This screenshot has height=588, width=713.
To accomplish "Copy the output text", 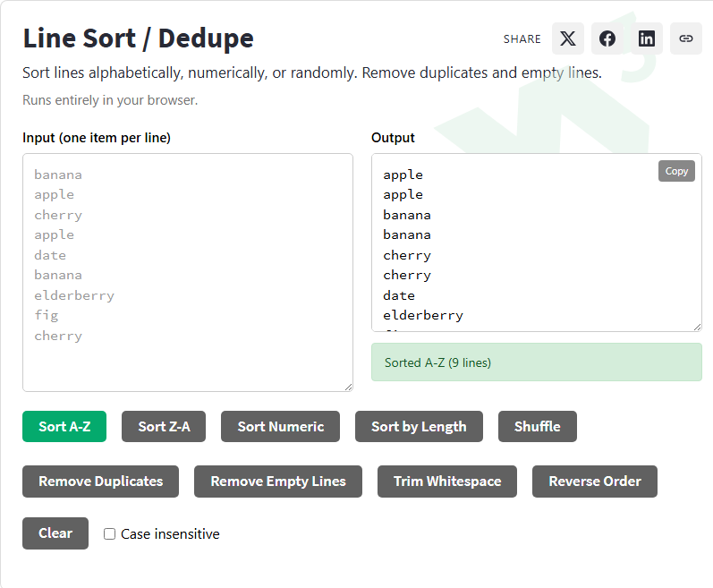I will coord(676,171).
